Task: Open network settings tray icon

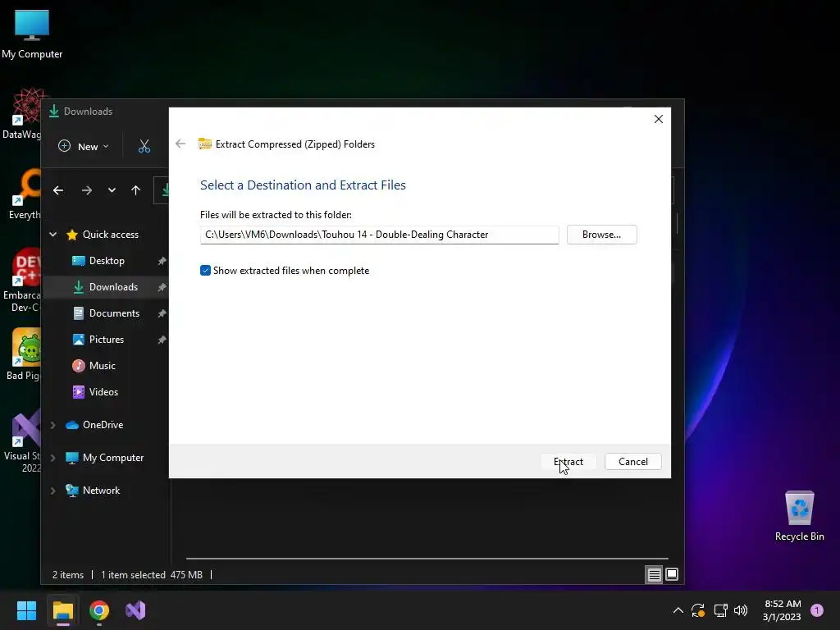Action: [720, 610]
